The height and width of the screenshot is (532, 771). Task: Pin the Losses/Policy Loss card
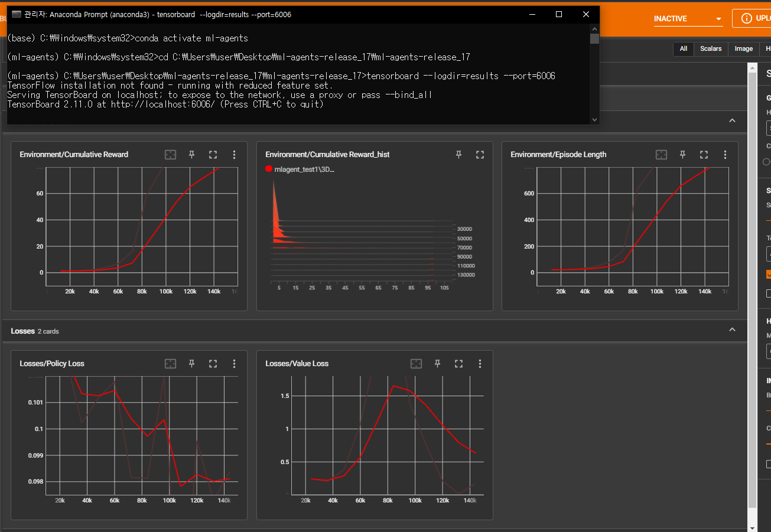[x=191, y=364]
